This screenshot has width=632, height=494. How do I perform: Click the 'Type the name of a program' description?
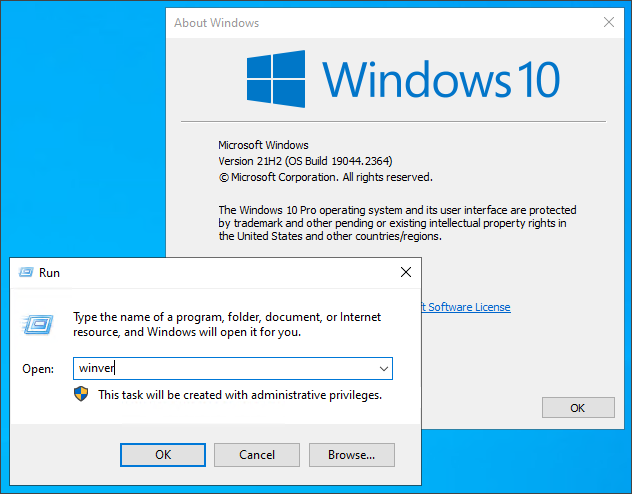(x=227, y=324)
